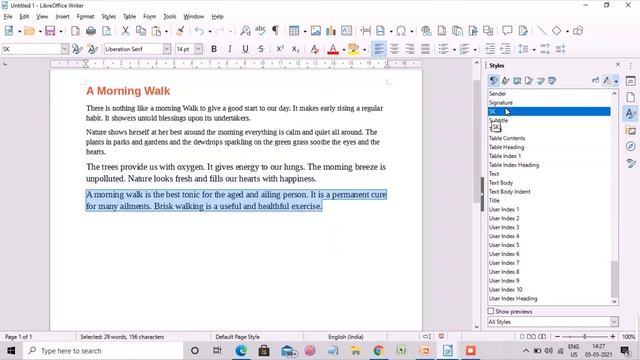The image size is (640, 360).
Task: Enable Show previews checkbox
Action: tap(491, 311)
